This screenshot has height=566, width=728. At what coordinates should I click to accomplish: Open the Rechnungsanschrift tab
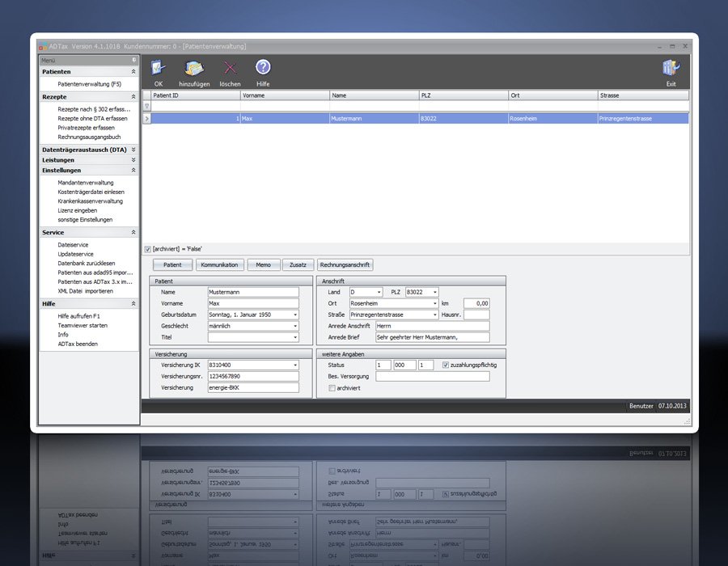pos(345,264)
